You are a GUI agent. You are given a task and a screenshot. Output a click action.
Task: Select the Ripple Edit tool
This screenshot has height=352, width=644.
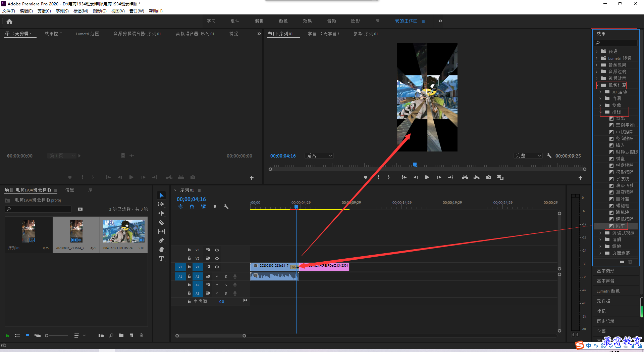click(161, 213)
